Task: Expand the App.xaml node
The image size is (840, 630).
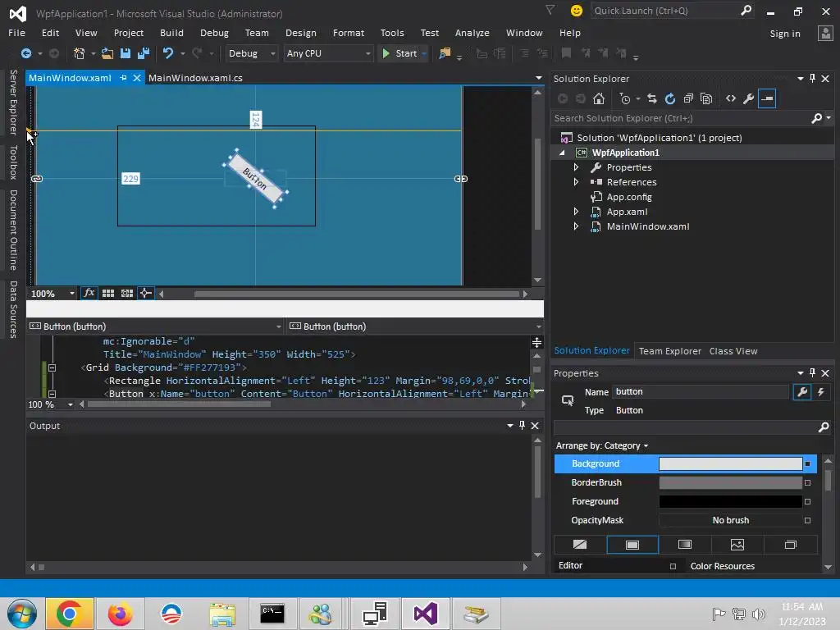Action: [577, 212]
